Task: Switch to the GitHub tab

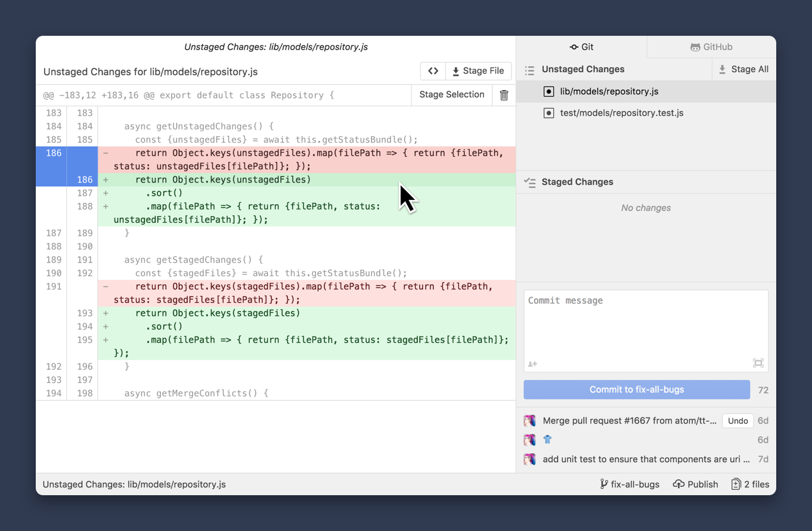Action: (x=711, y=47)
